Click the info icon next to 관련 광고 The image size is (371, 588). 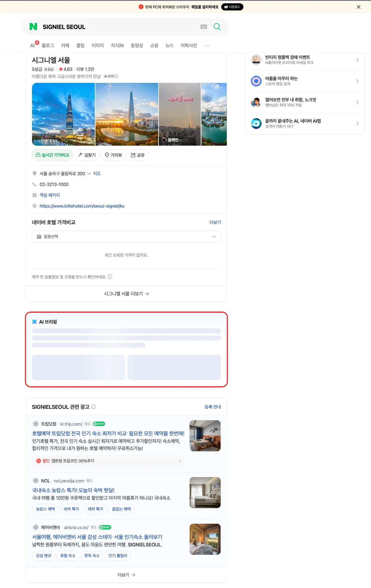[94, 407]
